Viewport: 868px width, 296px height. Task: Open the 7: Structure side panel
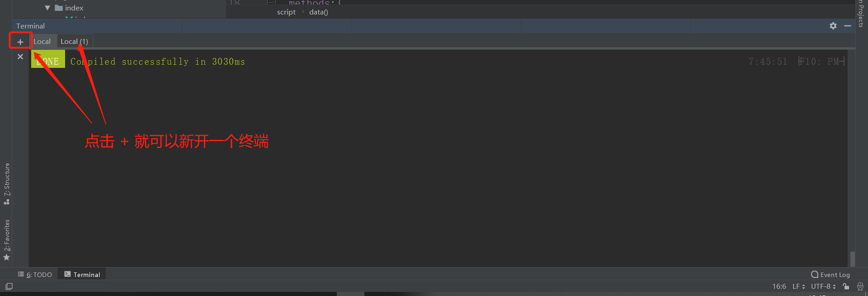click(x=7, y=183)
